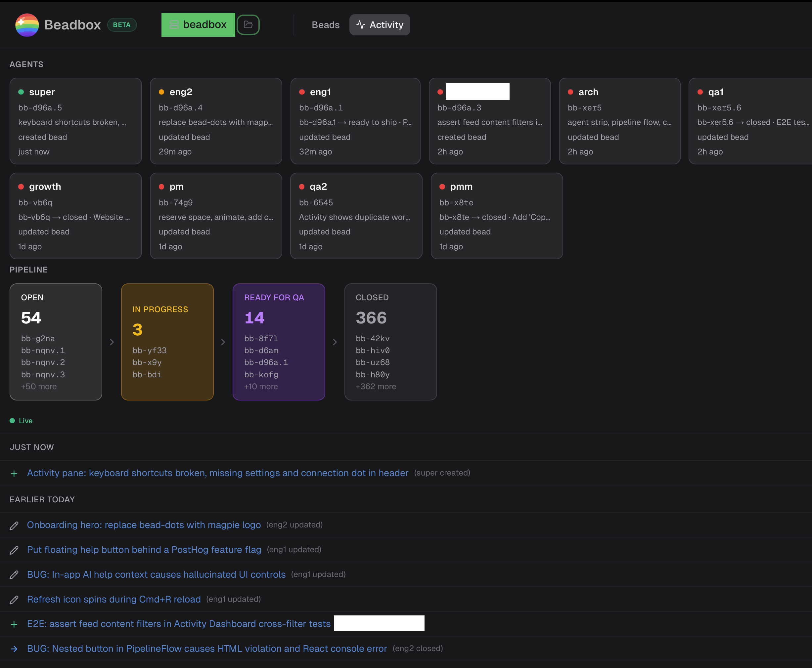
Task: Click the Beadbox rainbow logo
Action: coord(27,24)
